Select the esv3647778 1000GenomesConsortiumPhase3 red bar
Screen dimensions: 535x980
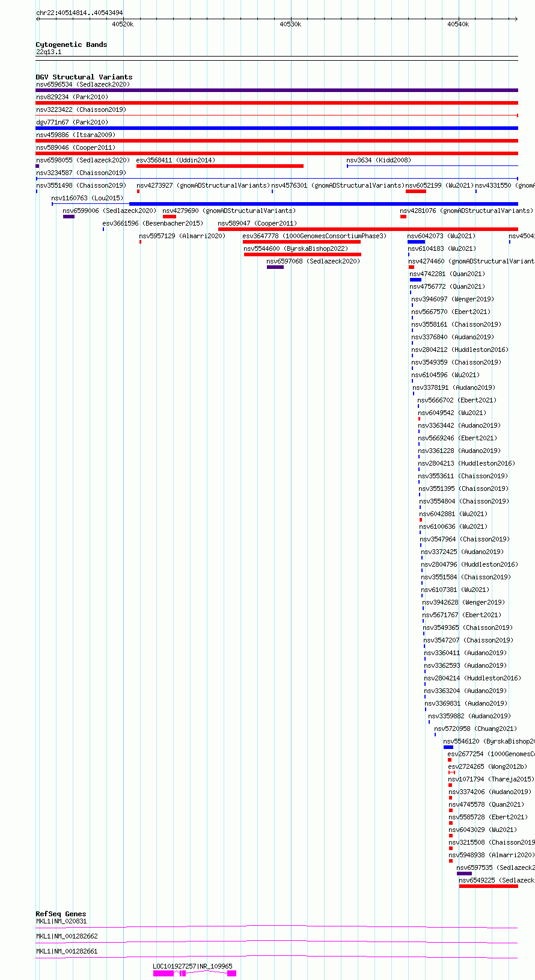302,242
